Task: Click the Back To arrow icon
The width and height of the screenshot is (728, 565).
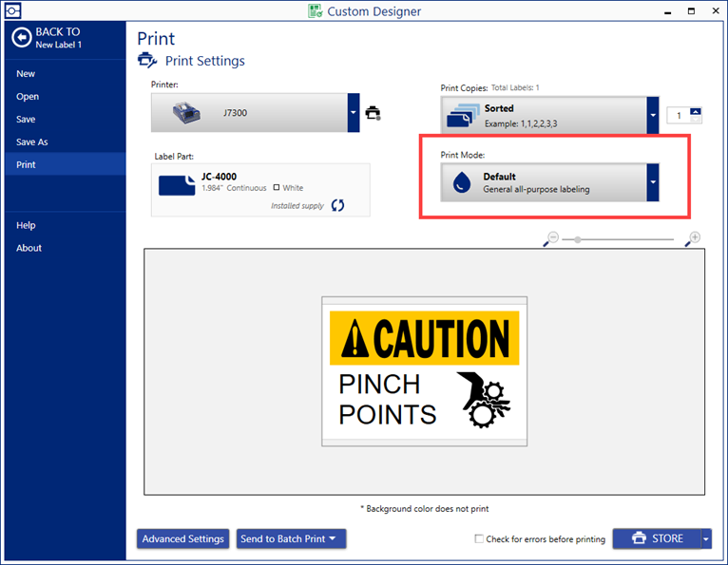Action: point(21,38)
